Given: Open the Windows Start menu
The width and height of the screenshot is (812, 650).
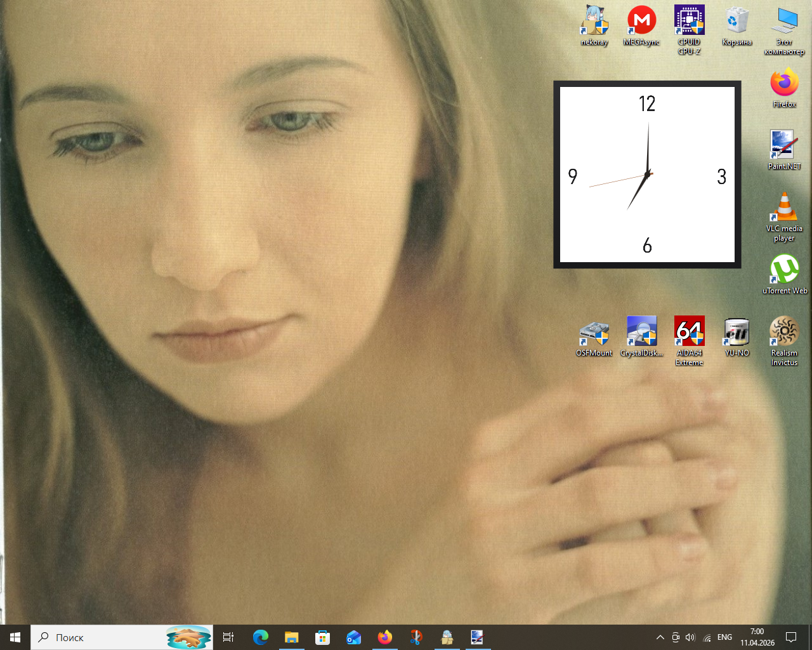Looking at the screenshot, I should 15,637.
